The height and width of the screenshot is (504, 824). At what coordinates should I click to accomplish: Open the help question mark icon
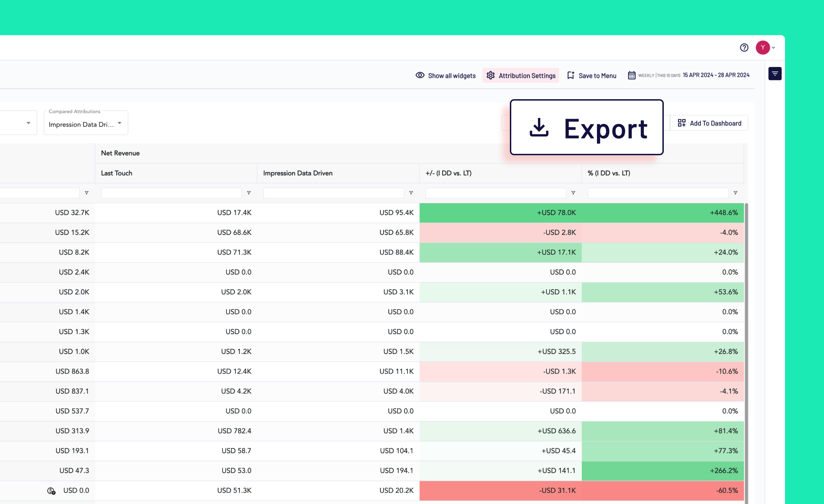pos(744,48)
